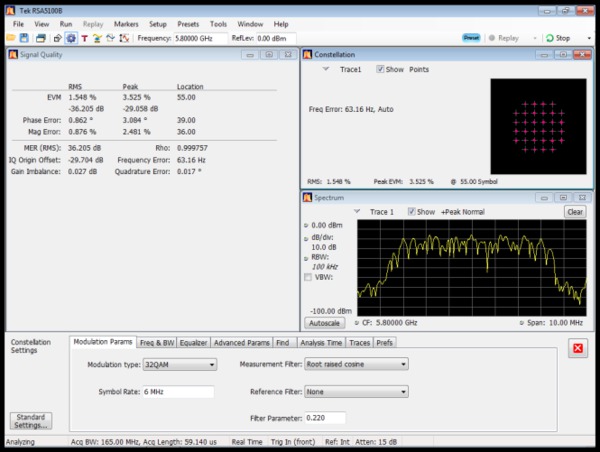Open the Markers menu
The height and width of the screenshot is (452, 600).
[126, 23]
